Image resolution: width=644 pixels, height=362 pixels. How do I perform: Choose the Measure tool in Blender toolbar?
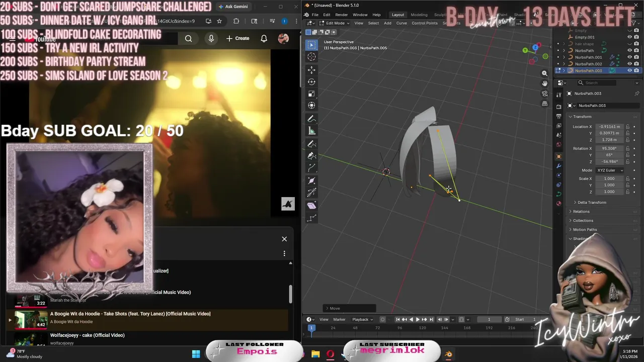pos(311,131)
